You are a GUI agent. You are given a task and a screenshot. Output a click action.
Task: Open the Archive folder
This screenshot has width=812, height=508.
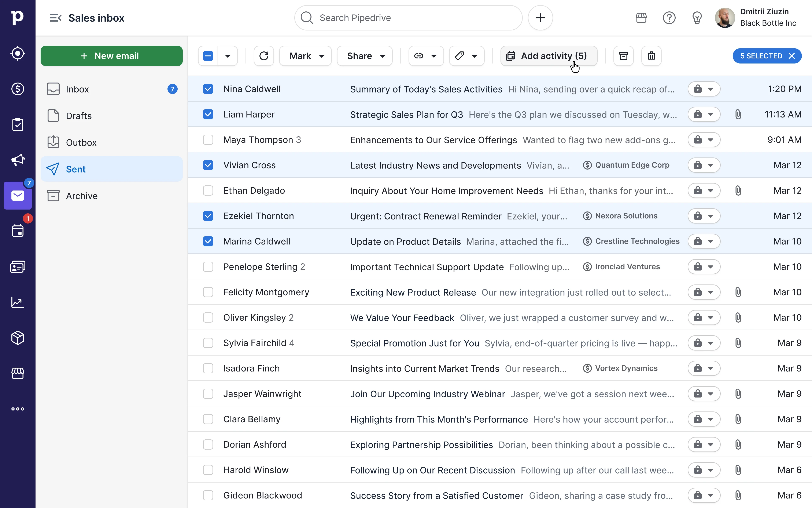112,196
